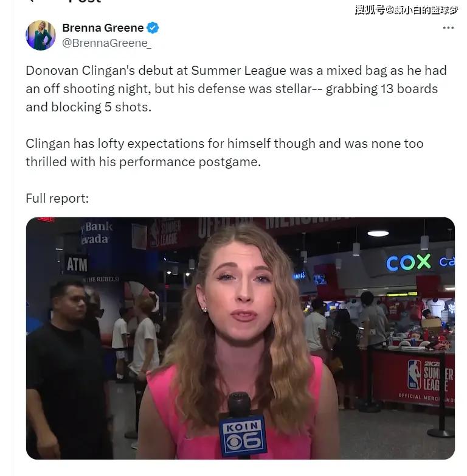
Task: Click the 'Full report:' text line
Action: (57, 198)
